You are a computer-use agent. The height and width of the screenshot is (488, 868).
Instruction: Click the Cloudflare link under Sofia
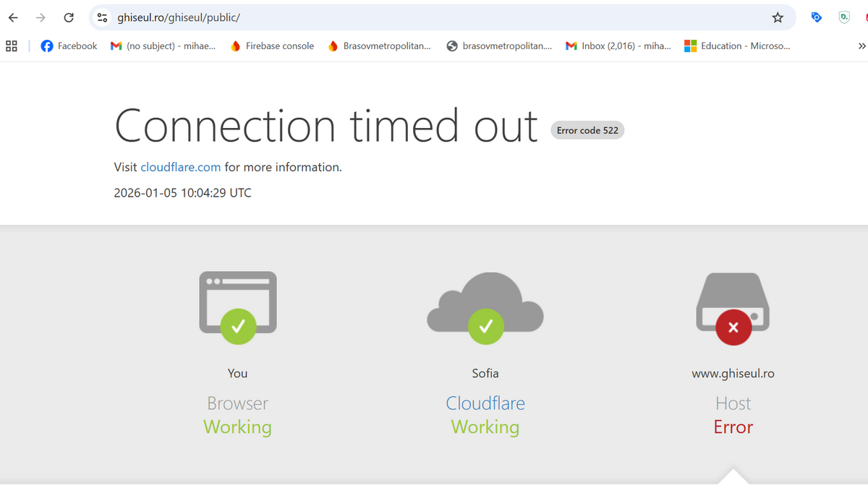[485, 403]
